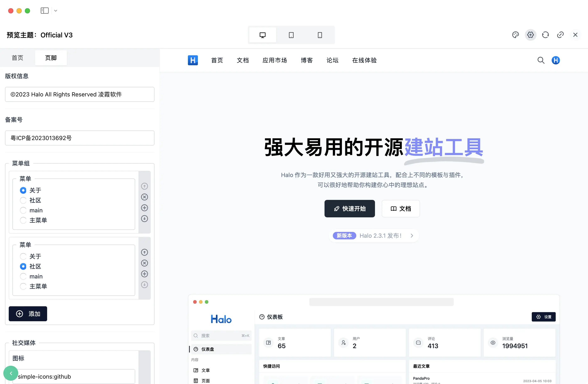Open the Halo 2.3.1 发布 announcement link
588x384 pixels.
[x=374, y=236]
